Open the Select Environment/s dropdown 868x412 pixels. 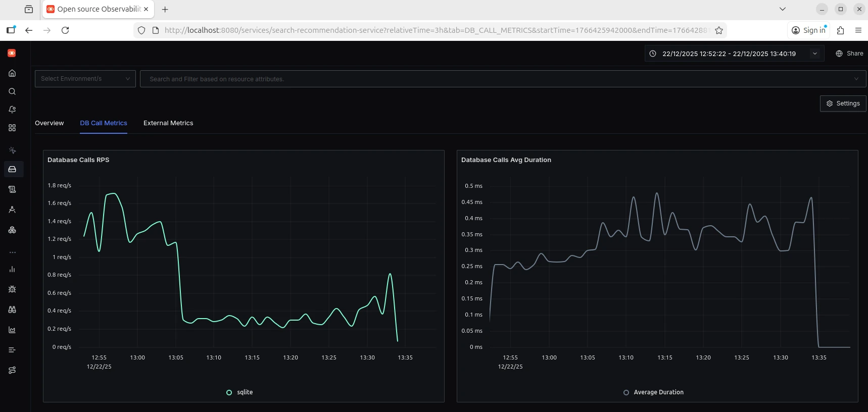[85, 79]
